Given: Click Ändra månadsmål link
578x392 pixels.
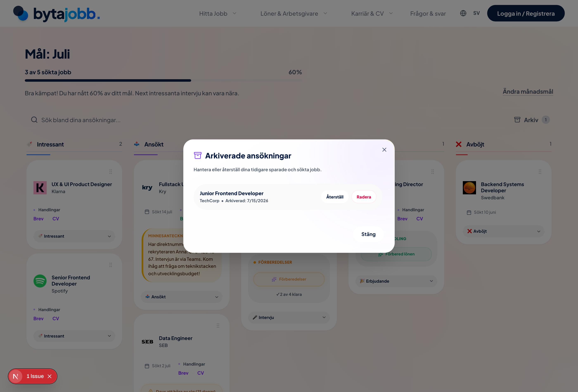Looking at the screenshot, I should click(x=528, y=91).
